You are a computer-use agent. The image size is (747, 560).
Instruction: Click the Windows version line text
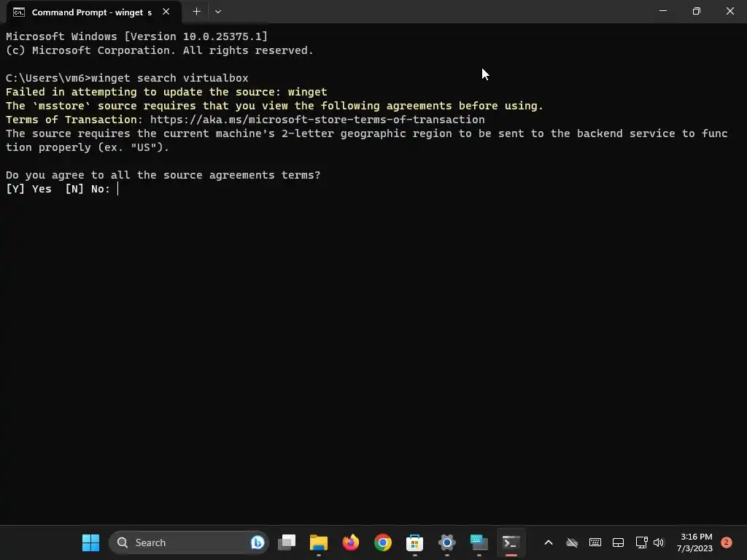(x=136, y=36)
